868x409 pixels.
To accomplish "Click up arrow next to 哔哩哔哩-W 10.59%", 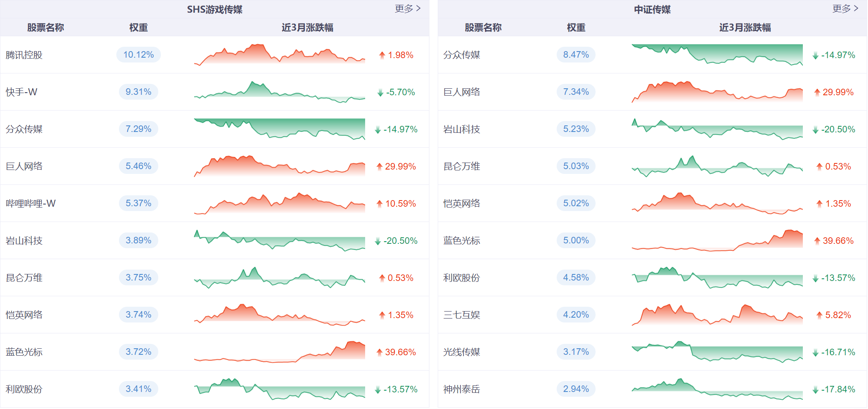I will tap(380, 204).
